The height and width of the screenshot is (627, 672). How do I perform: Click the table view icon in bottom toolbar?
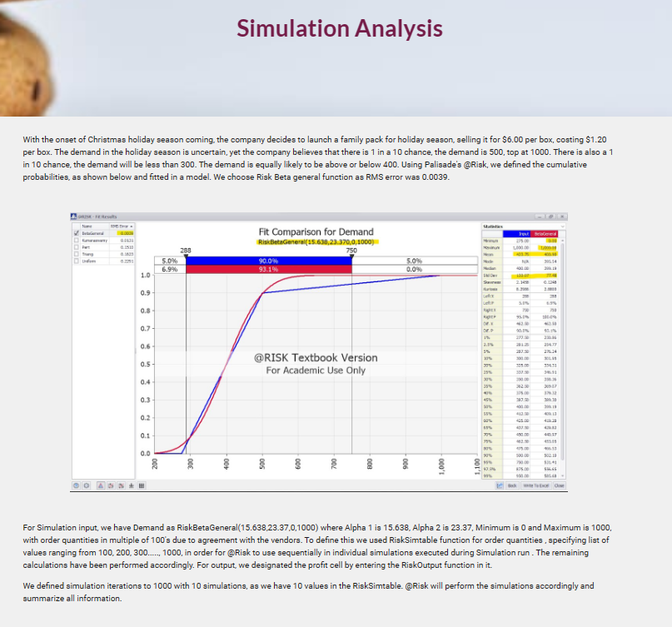click(x=141, y=485)
